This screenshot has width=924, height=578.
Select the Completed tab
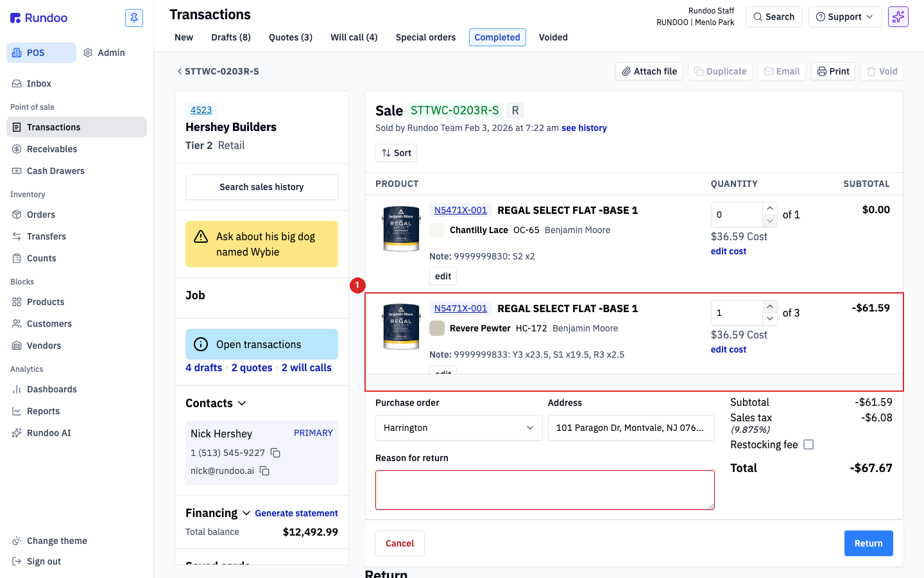(x=497, y=37)
